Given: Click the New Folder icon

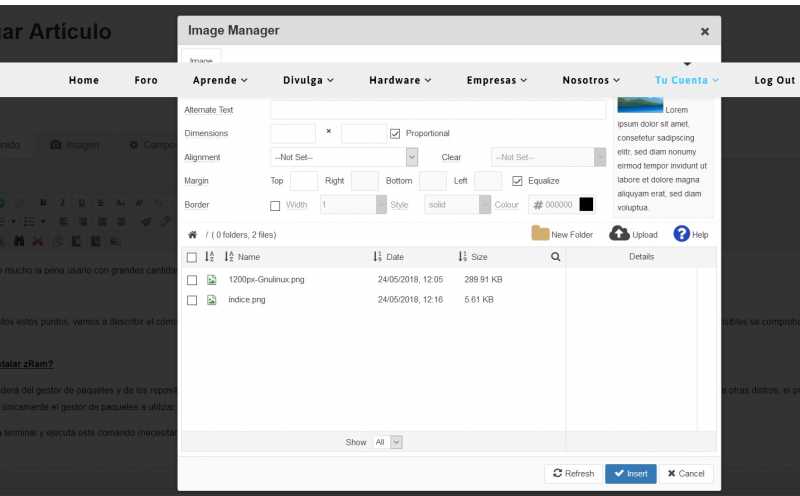Looking at the screenshot, I should point(540,234).
